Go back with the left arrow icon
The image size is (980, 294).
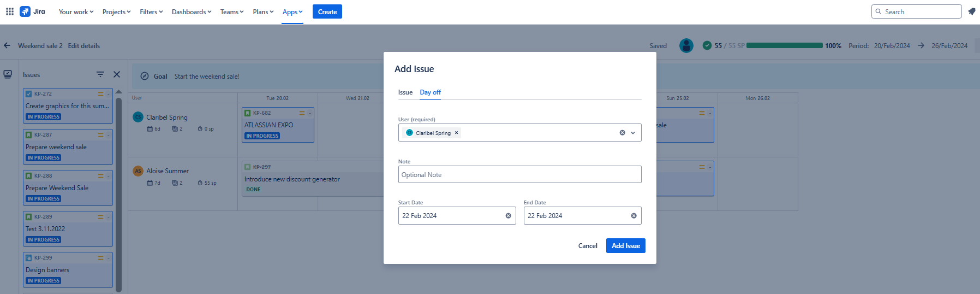[x=7, y=46]
